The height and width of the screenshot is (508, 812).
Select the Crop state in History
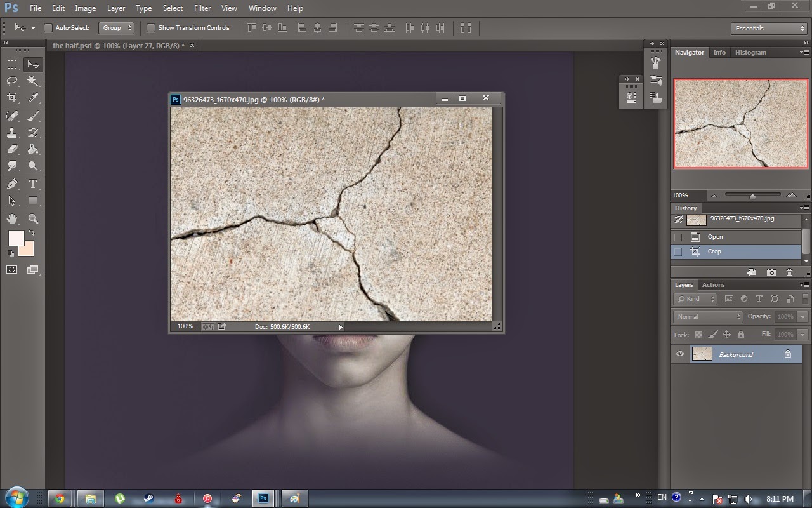(x=737, y=251)
